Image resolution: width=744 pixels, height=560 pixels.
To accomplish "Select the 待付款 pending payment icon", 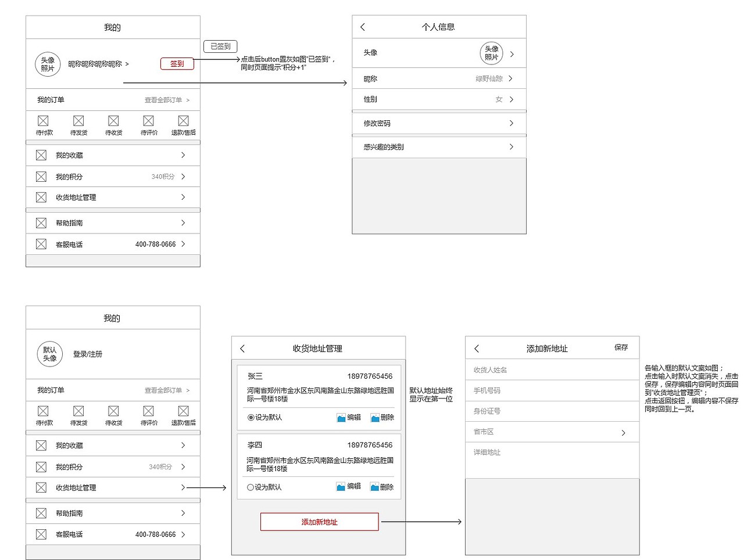I will [x=43, y=121].
